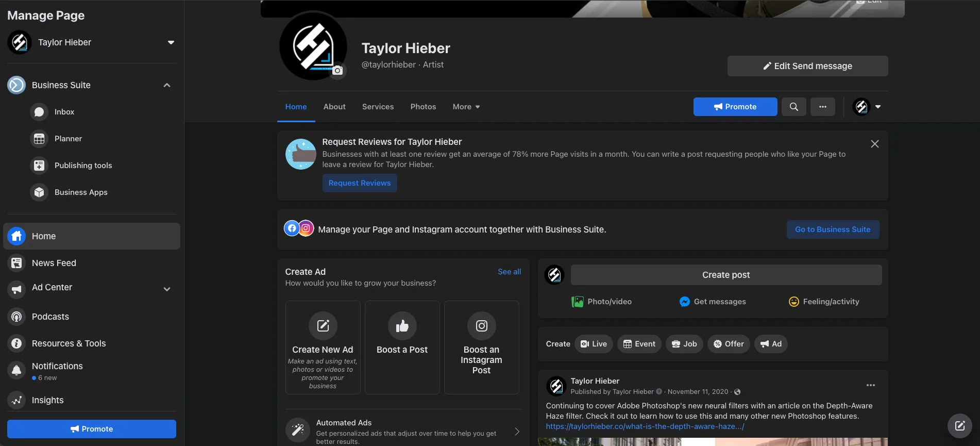Click the large page profile picture

313,46
